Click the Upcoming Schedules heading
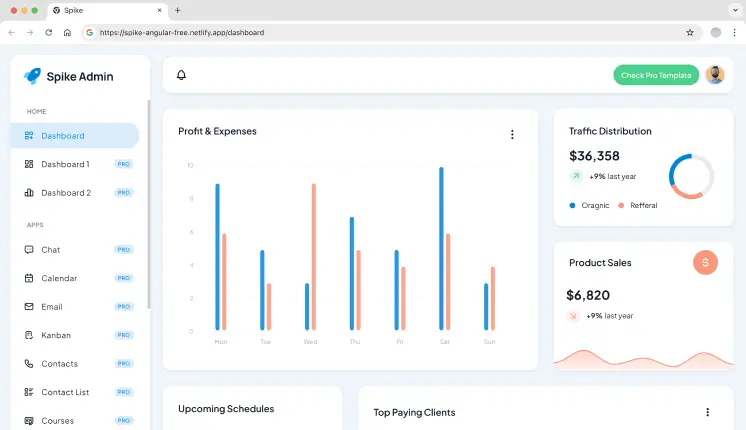The image size is (746, 430). [226, 409]
